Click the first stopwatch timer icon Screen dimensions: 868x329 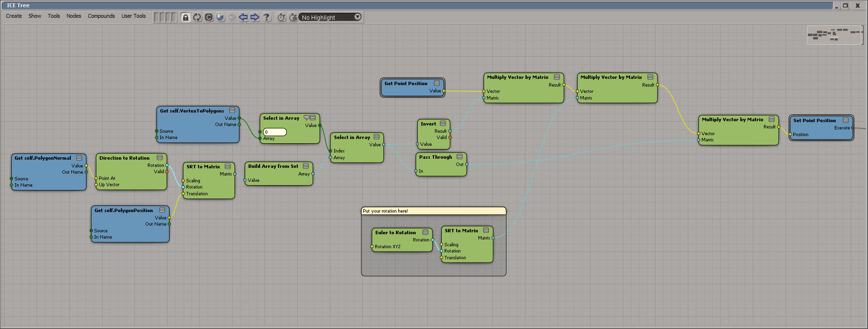[x=281, y=17]
